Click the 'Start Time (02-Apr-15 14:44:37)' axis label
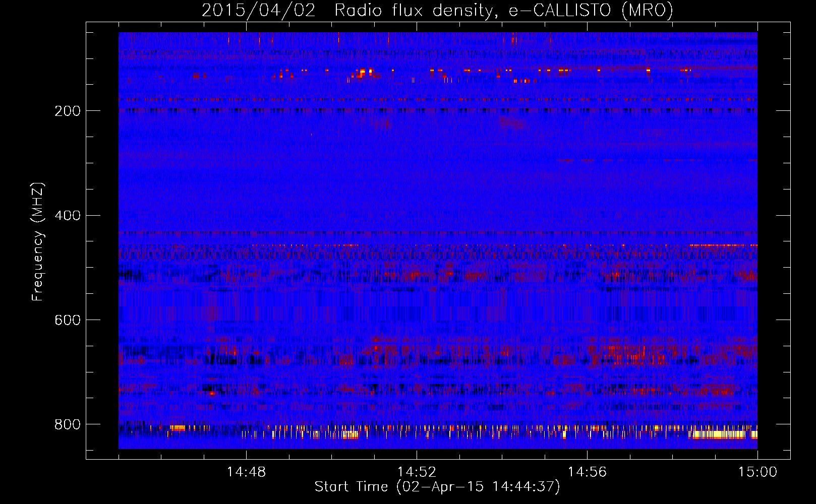 pyautogui.click(x=437, y=487)
